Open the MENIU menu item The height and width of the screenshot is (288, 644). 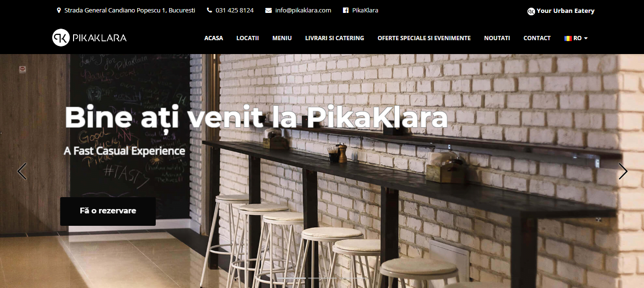click(x=282, y=38)
